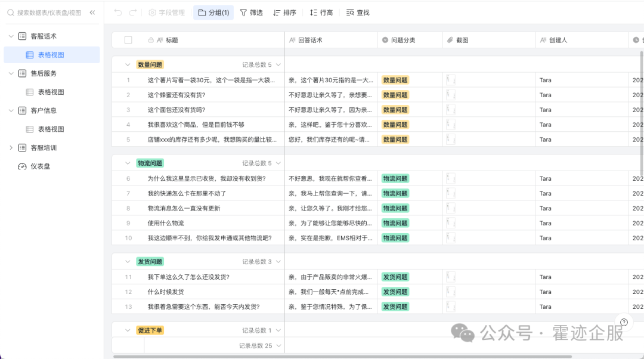Collapse the 数量问题 group
This screenshot has width=644, height=359.
tap(127, 64)
